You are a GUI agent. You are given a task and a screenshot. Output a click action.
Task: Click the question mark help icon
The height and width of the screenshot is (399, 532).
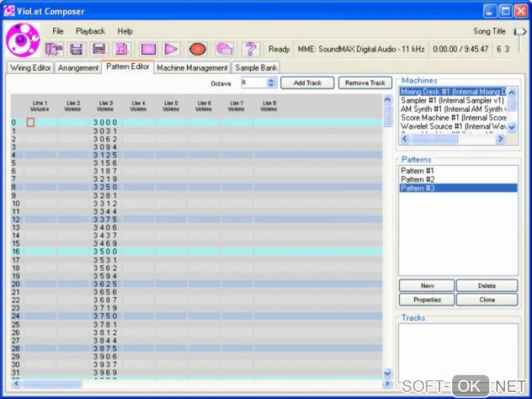tap(250, 49)
